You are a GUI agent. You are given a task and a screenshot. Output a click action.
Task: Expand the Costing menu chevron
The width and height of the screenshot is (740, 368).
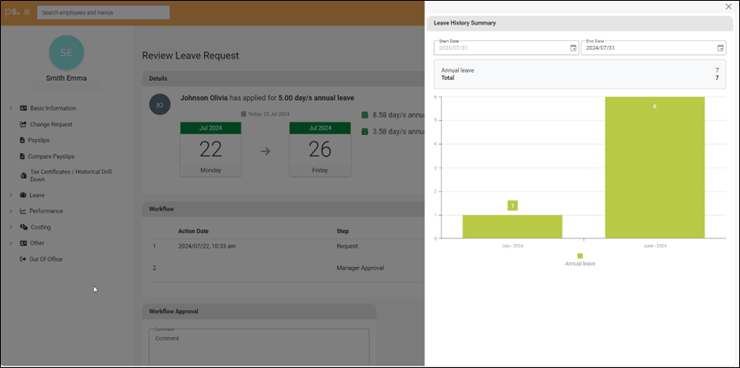10,227
